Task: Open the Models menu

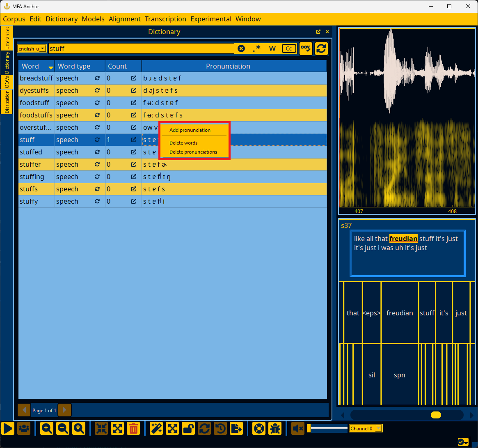Action: pyautogui.click(x=93, y=19)
